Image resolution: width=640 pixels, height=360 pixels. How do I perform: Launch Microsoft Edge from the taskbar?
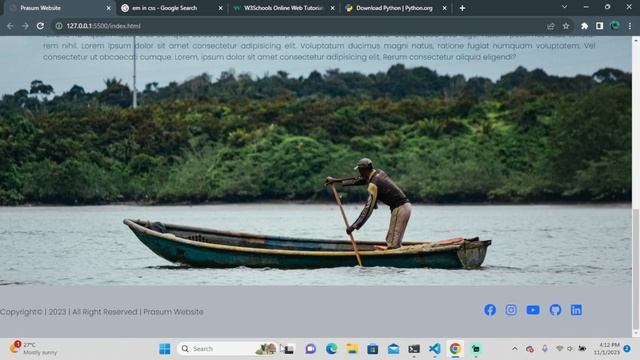[x=331, y=349]
